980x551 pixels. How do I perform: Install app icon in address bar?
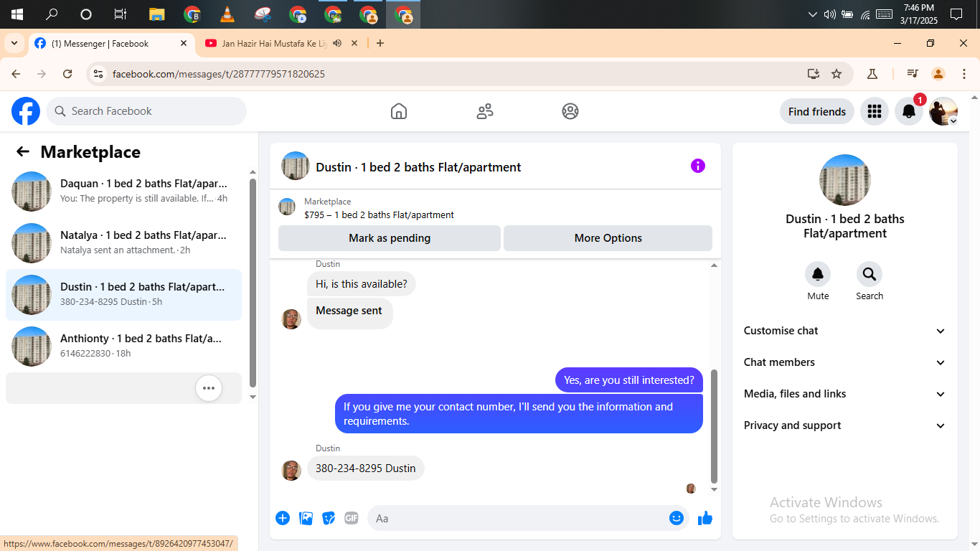pos(814,74)
